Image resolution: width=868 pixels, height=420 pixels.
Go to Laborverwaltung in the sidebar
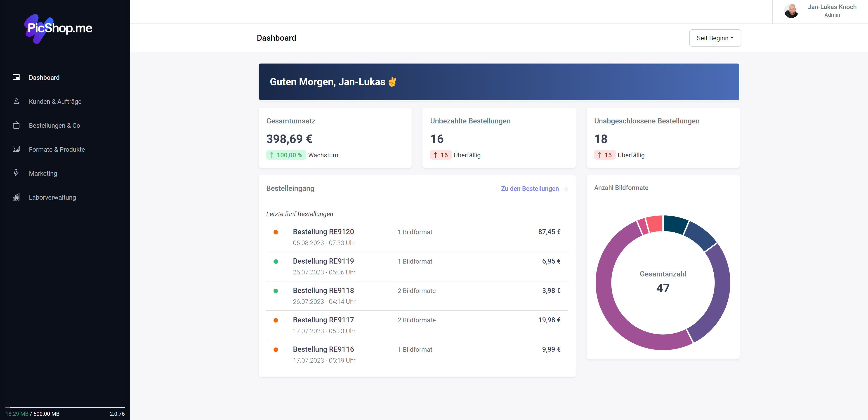[52, 197]
